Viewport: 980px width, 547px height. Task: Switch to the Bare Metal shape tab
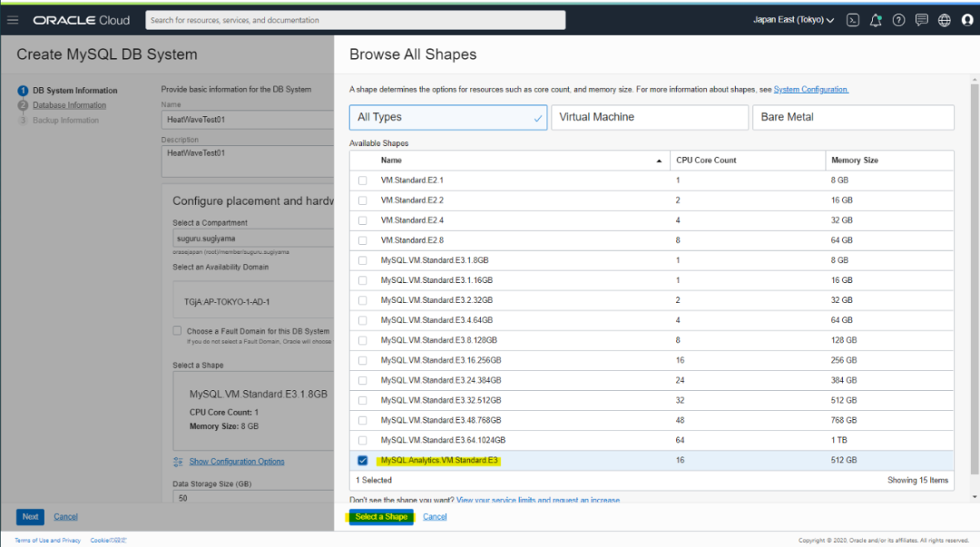coord(852,117)
